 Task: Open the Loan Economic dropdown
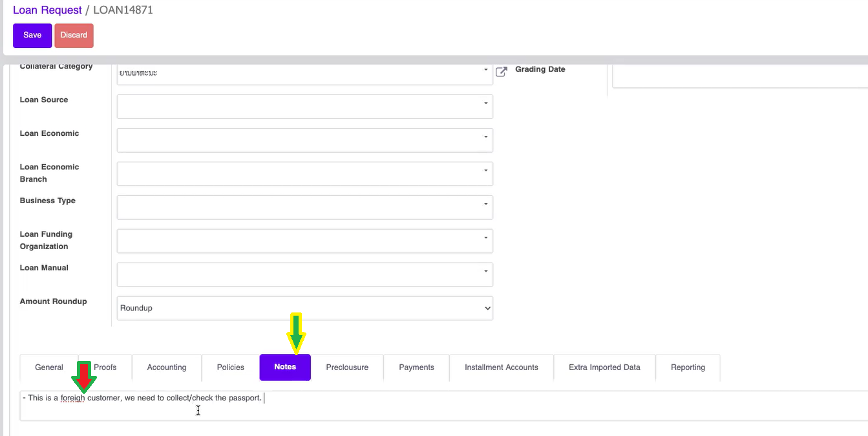pos(304,140)
